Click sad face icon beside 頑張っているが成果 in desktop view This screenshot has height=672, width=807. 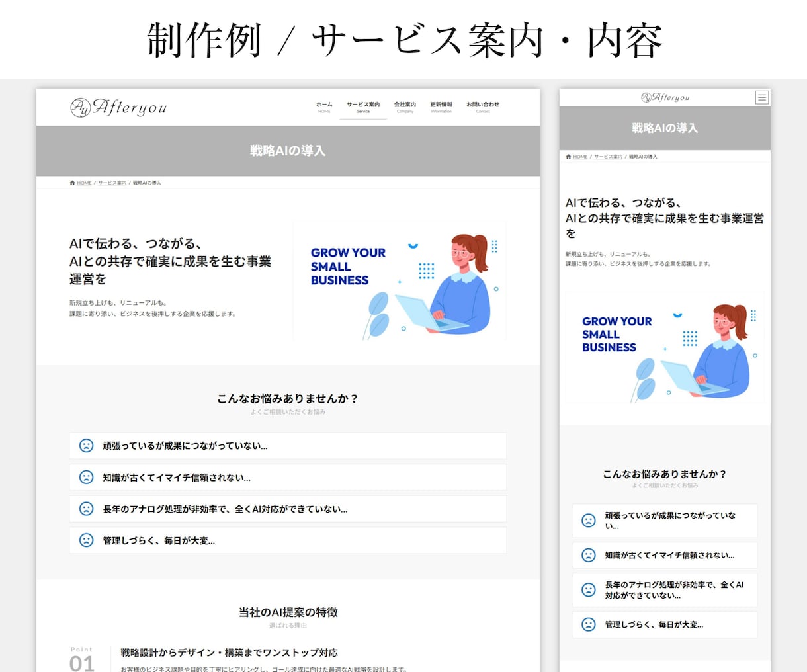pyautogui.click(x=86, y=445)
